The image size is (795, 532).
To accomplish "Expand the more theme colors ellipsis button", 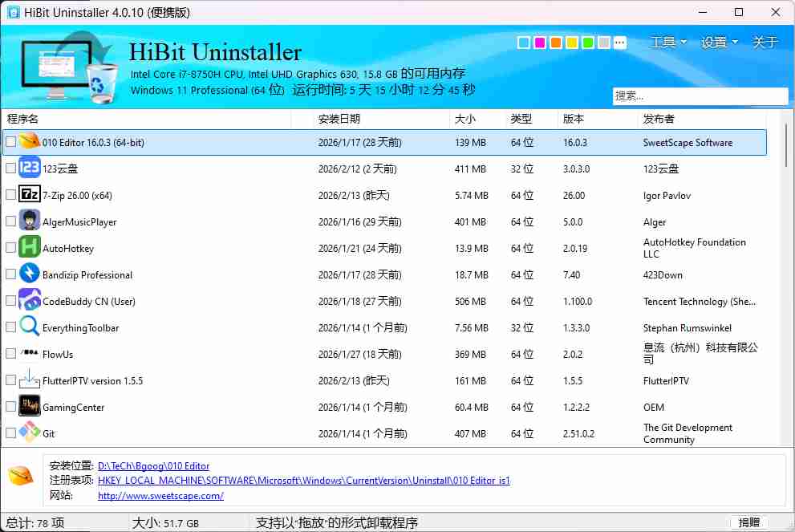I will coord(619,43).
